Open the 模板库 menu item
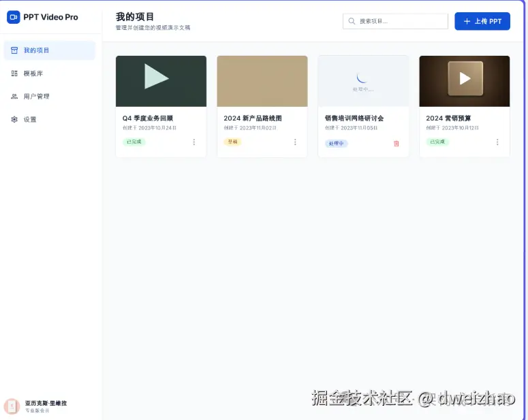Image resolution: width=528 pixels, height=420 pixels. pos(33,74)
